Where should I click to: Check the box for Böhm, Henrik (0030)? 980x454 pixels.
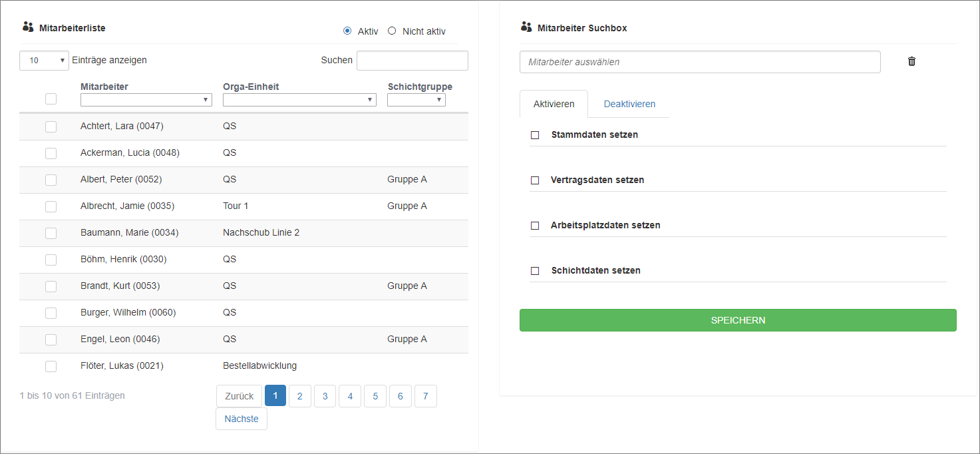51,260
